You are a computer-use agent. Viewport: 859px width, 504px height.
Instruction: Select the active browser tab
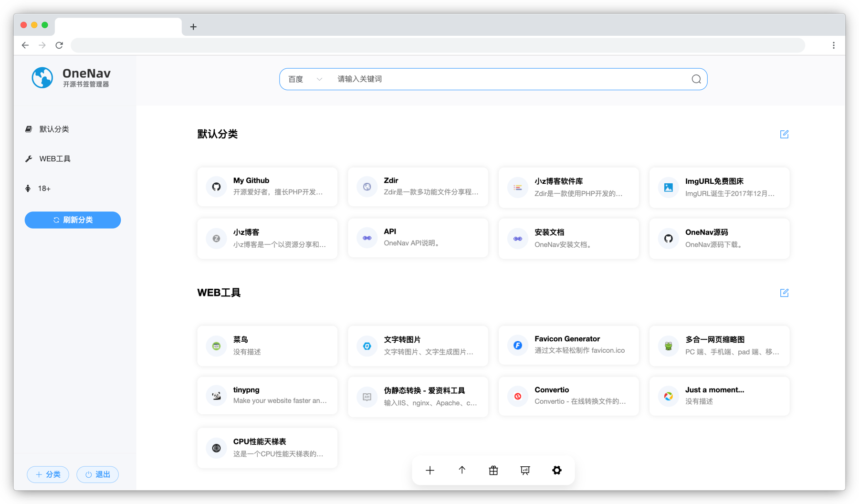(x=118, y=26)
